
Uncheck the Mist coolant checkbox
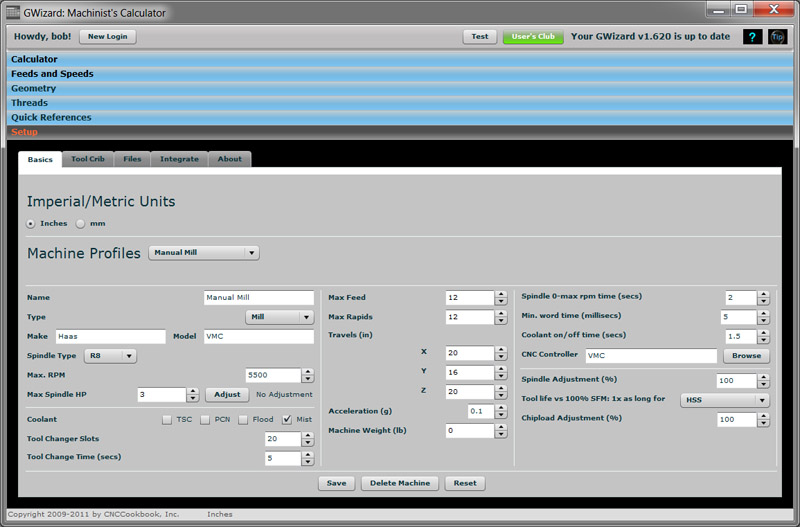tap(287, 420)
